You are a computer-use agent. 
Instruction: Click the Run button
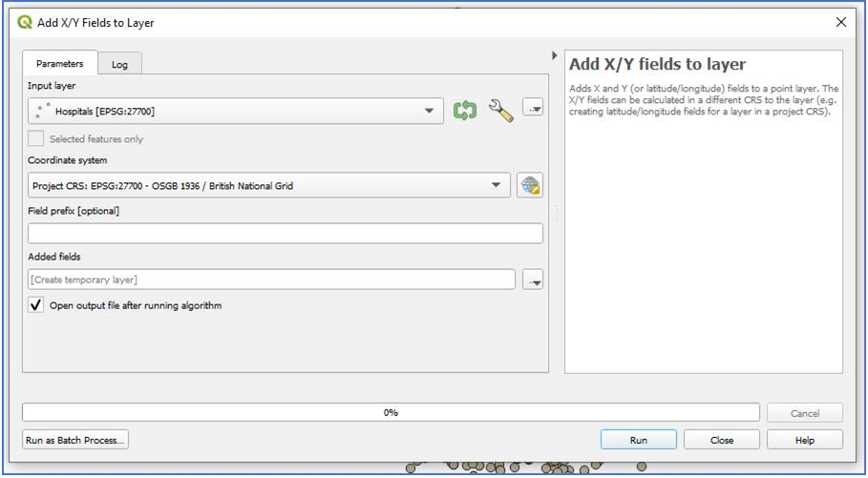pos(638,441)
